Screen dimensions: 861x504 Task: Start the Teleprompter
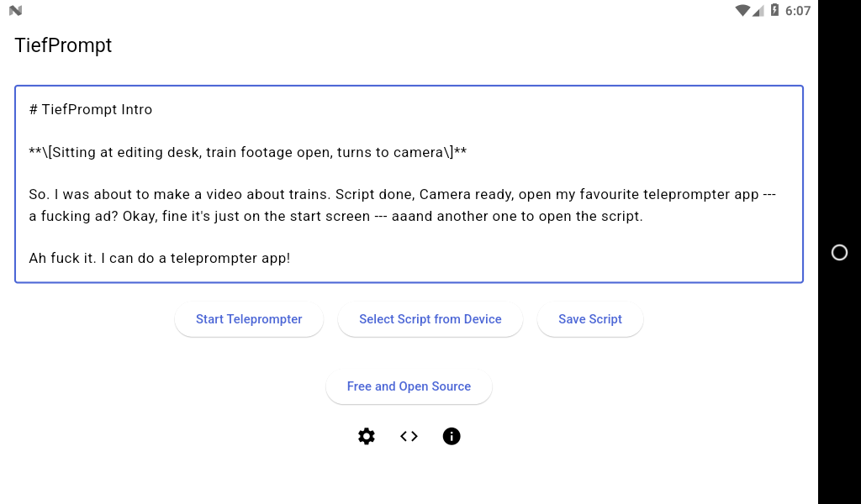[x=249, y=319]
